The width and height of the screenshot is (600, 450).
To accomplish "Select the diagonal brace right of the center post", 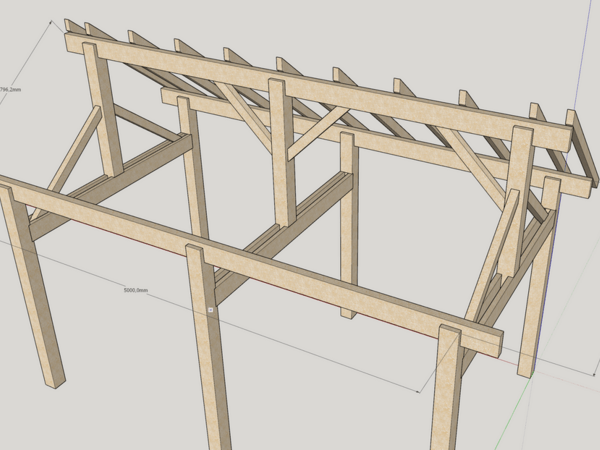I will (x=318, y=130).
